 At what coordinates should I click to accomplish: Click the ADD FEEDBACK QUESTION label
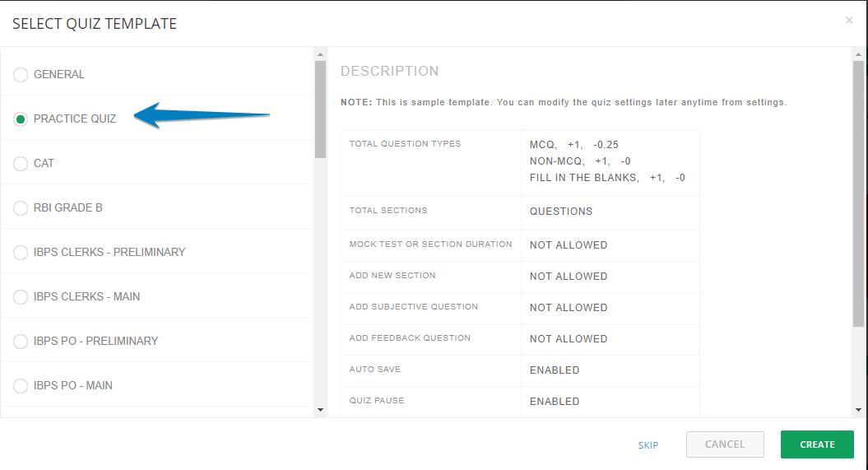410,337
